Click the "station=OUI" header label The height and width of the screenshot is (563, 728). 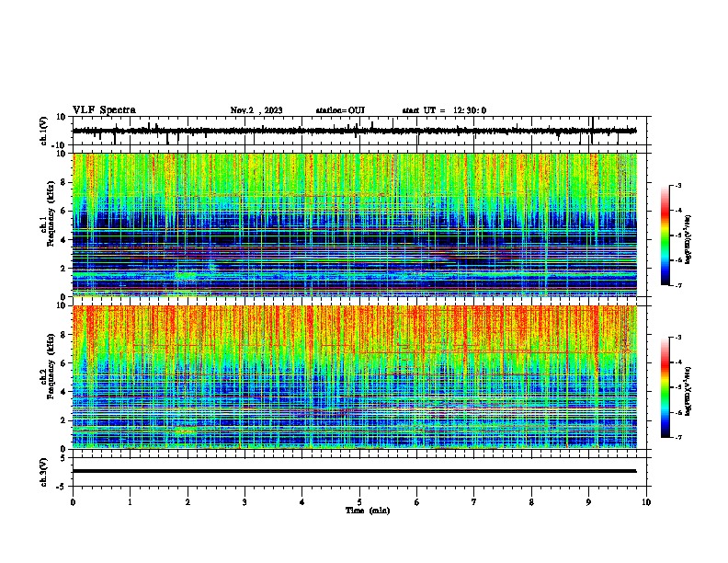coord(340,110)
